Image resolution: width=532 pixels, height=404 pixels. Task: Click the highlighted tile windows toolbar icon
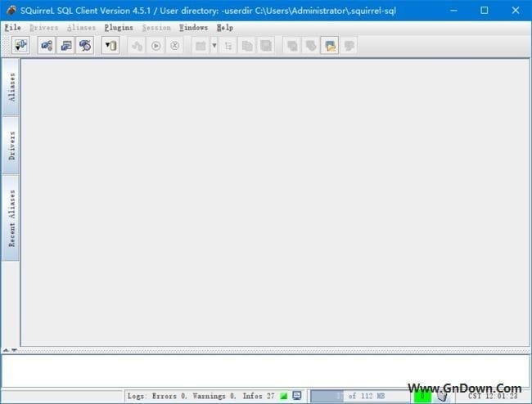[330, 46]
